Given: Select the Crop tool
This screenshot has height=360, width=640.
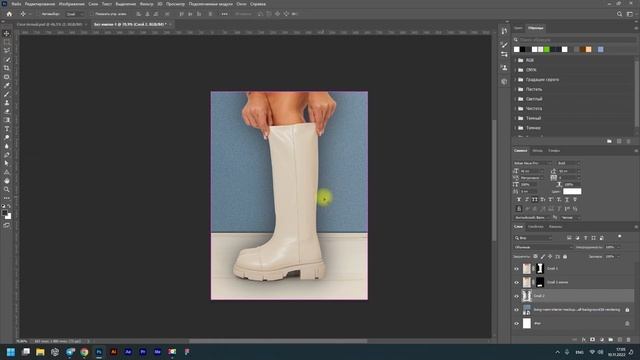Looking at the screenshot, I should tap(7, 68).
